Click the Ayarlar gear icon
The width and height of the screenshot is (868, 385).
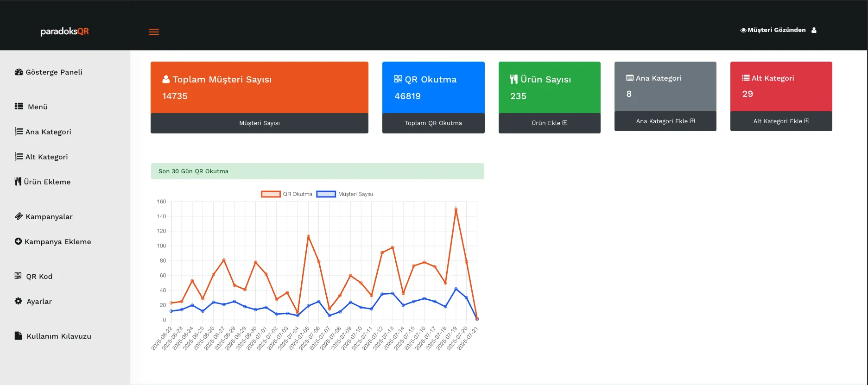pyautogui.click(x=19, y=301)
